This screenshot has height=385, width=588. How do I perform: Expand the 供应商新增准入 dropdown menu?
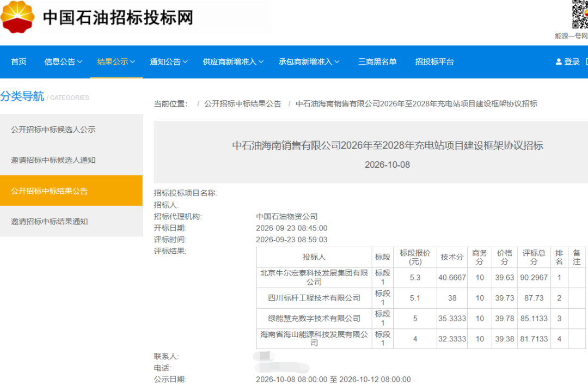click(233, 62)
